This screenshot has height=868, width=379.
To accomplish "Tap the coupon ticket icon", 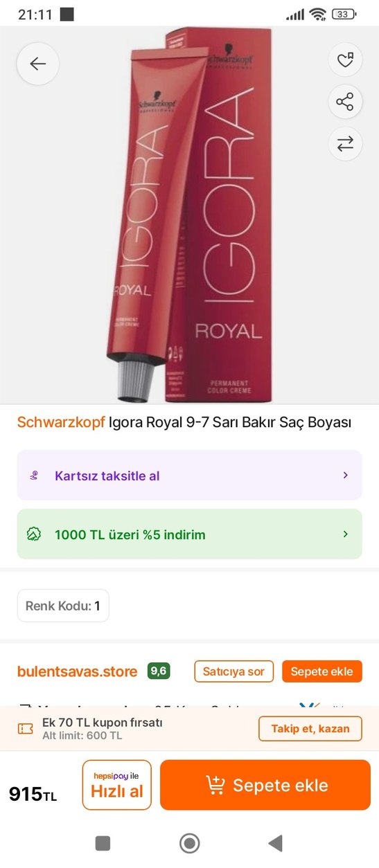I will point(26,728).
